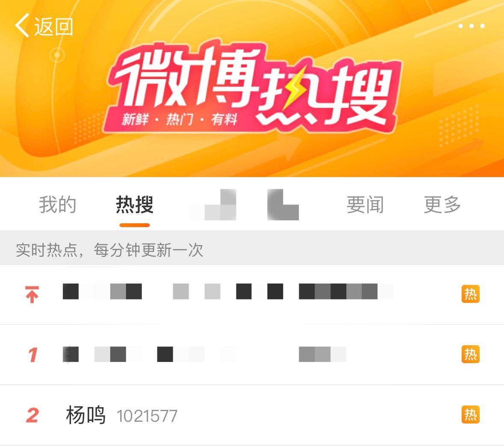This screenshot has width=504, height=447.
Task: Open the first blurred tab after 热搜
Action: click(x=212, y=204)
